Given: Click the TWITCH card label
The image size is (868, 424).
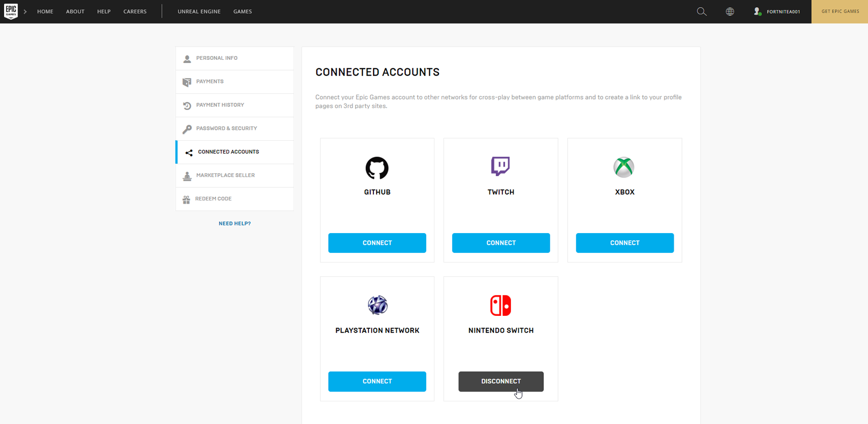Looking at the screenshot, I should (501, 192).
